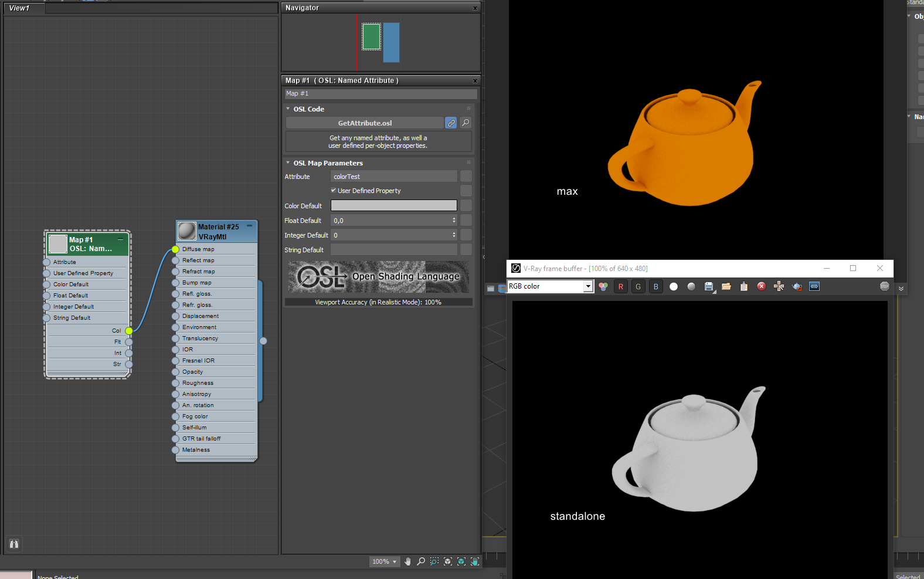Image resolution: width=924 pixels, height=579 pixels.
Task: Open the 100% zoom level dropdown
Action: click(385, 561)
